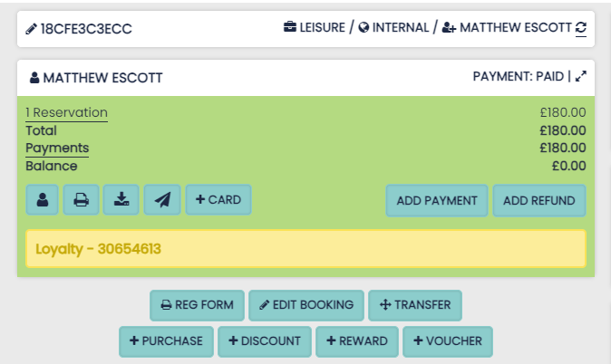Open the Payments link
Screen dimensions: 611x364
(57, 148)
